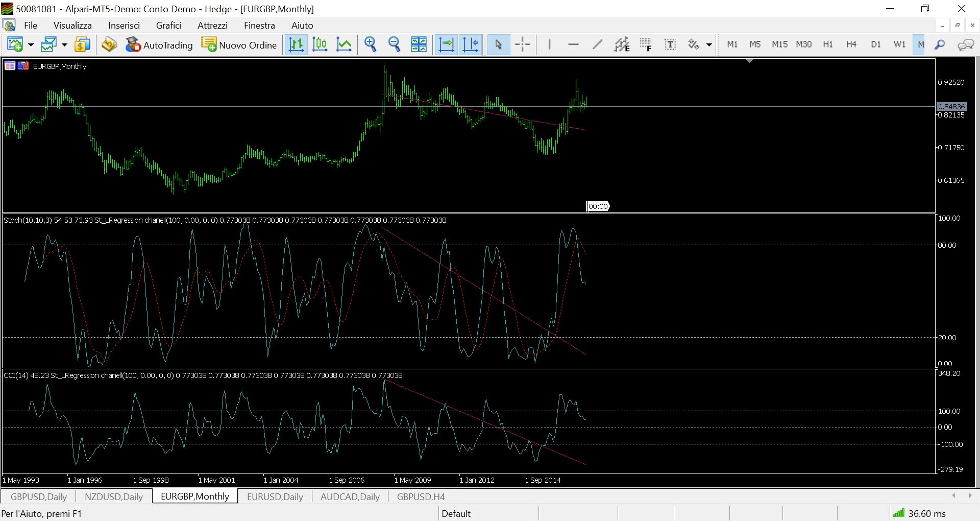Toggle chart auto scroll
This screenshot has width=980, height=521.
pos(446,45)
